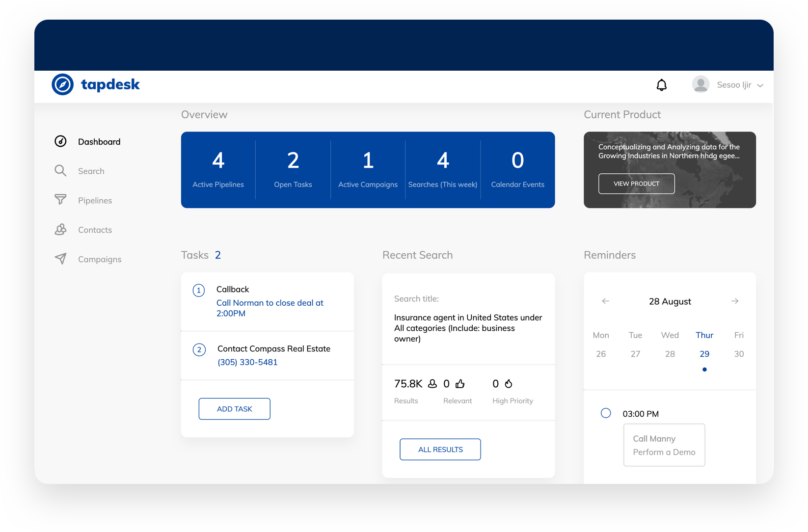
Task: Open the Pipelines section
Action: click(60, 200)
